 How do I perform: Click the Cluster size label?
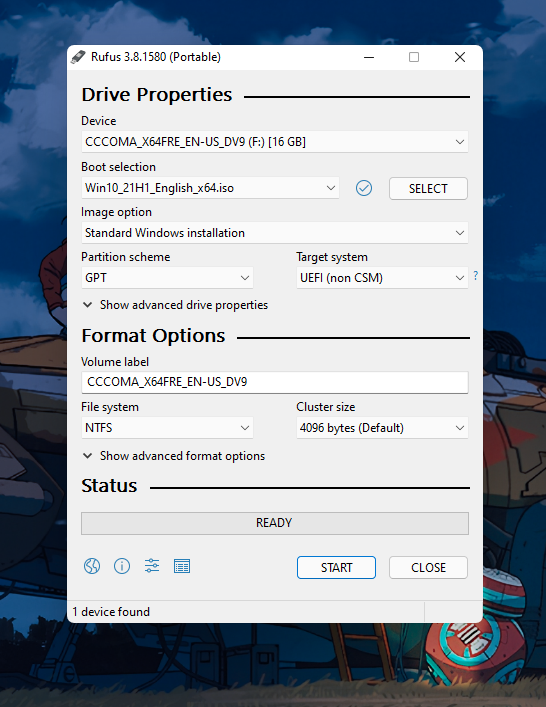[x=326, y=407]
